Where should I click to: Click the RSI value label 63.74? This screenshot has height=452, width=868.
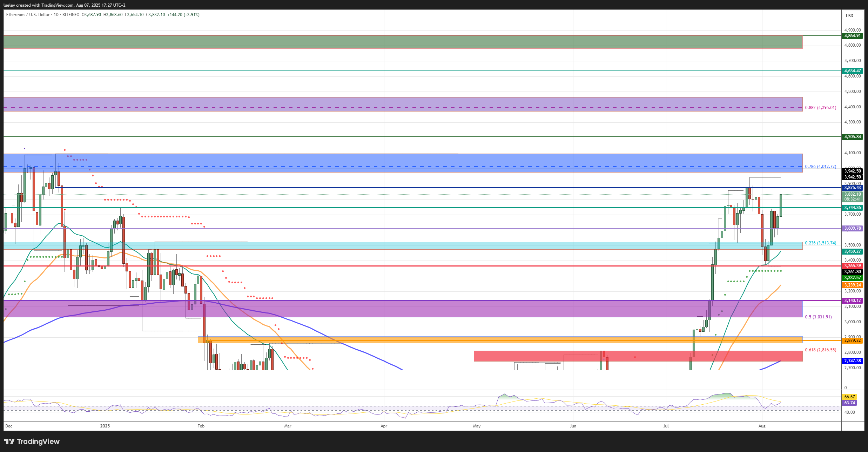click(x=850, y=403)
